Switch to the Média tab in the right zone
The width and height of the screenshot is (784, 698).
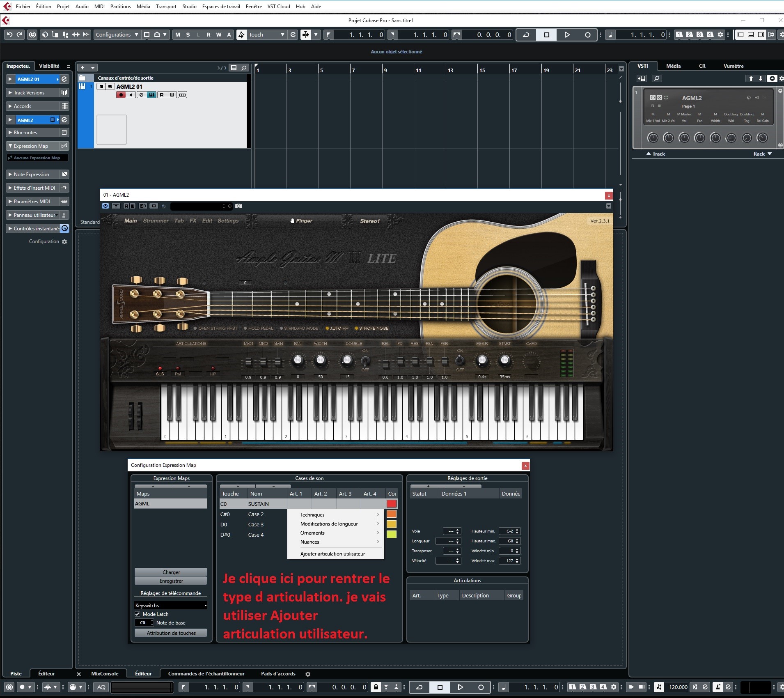673,66
